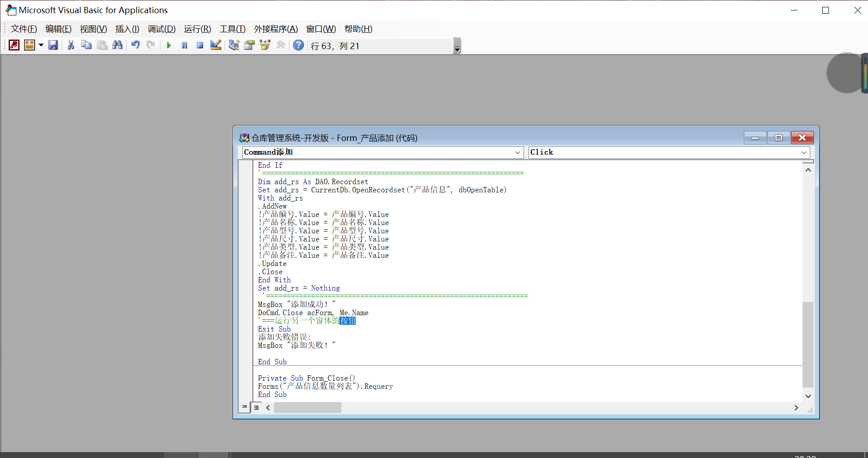Click the 行 63, 列 21 position indicator
868x458 pixels.
pos(335,46)
